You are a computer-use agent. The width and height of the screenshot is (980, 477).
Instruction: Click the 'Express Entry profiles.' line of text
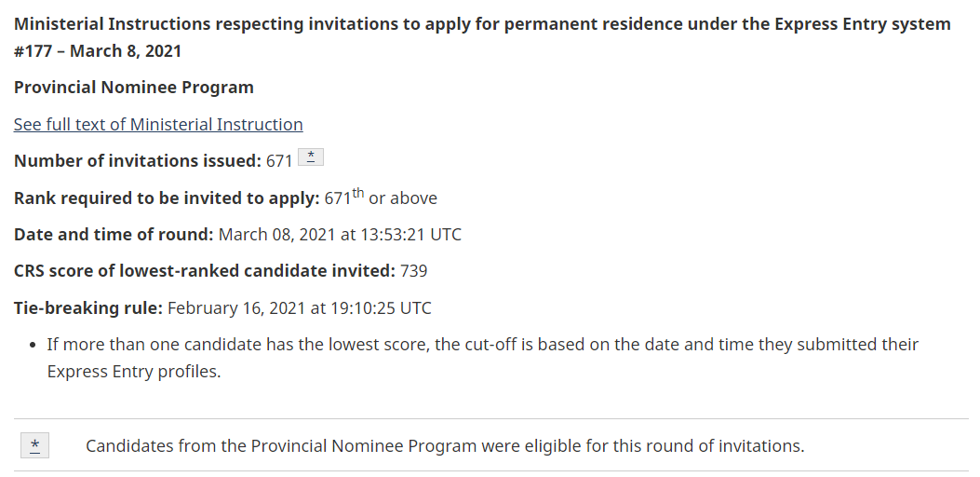[x=132, y=371]
